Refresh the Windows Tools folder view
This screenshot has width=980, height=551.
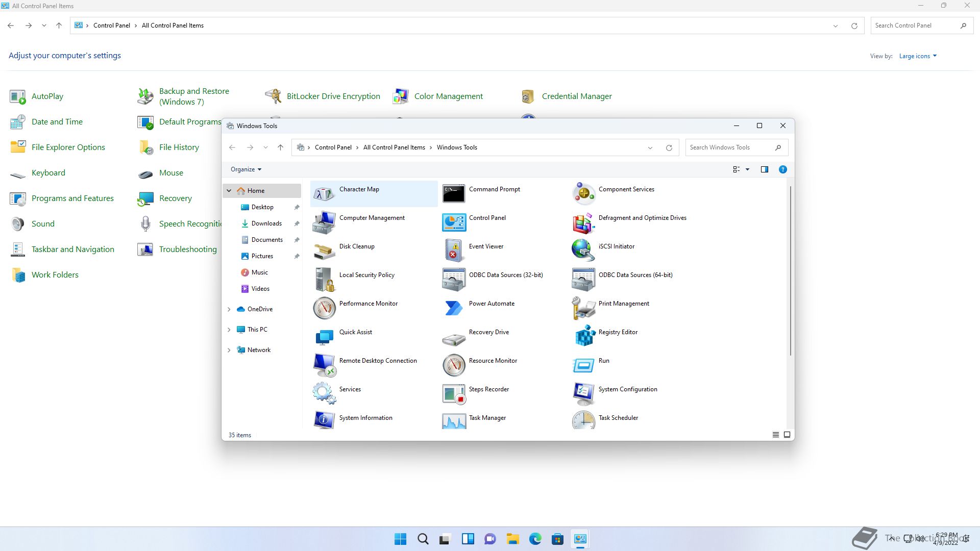[x=669, y=148]
